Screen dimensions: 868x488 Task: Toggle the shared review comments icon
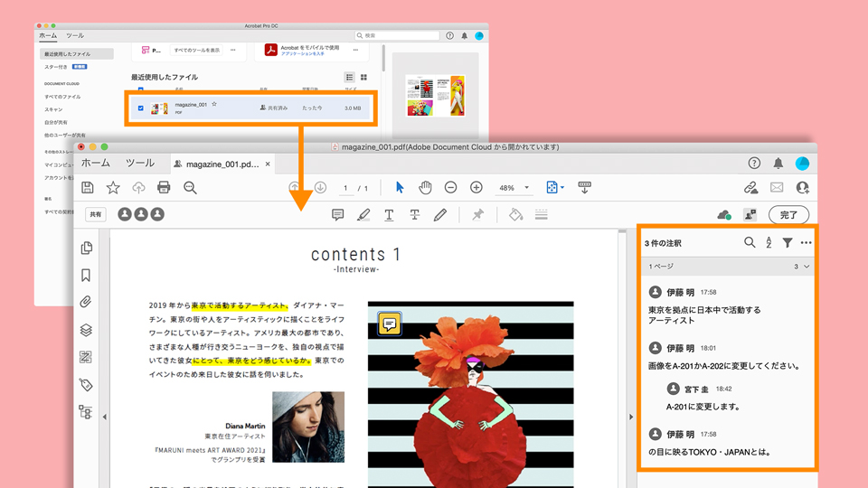point(750,215)
